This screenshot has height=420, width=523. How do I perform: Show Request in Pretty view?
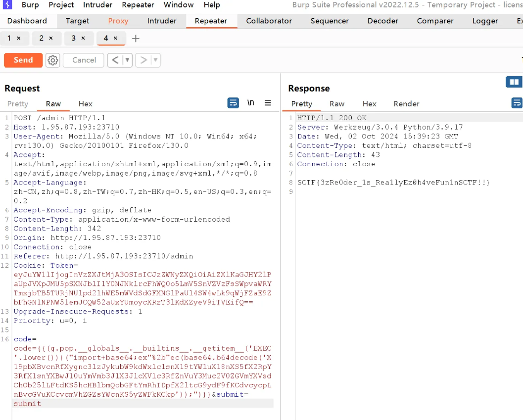[18, 104]
